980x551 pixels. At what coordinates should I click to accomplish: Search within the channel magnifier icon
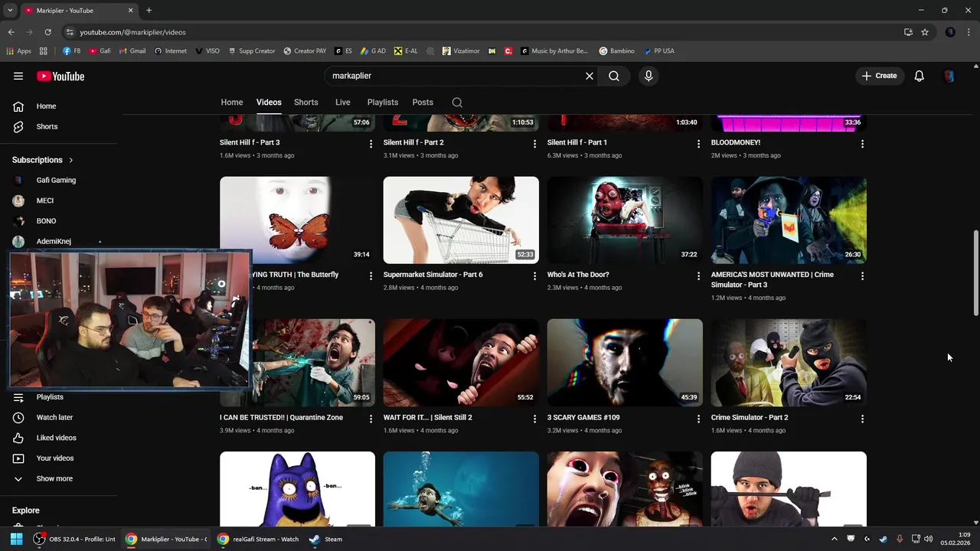pyautogui.click(x=457, y=103)
